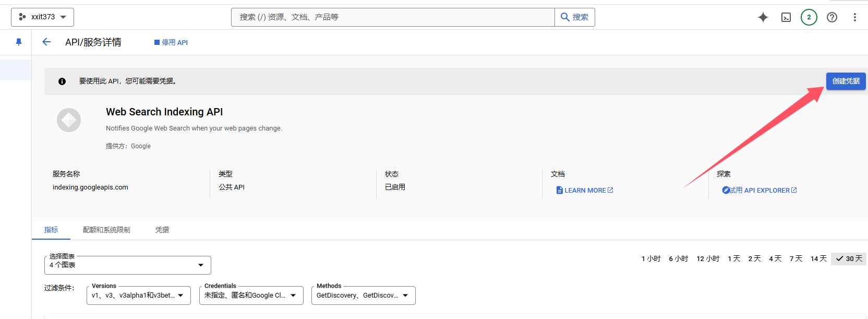Select the 1 小时 time range
This screenshot has width=868, height=319.
coord(651,258)
